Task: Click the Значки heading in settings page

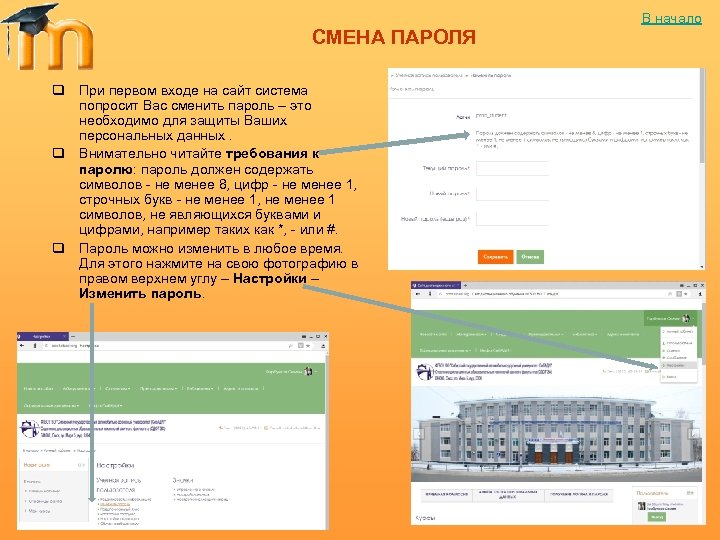Action: coord(182,480)
